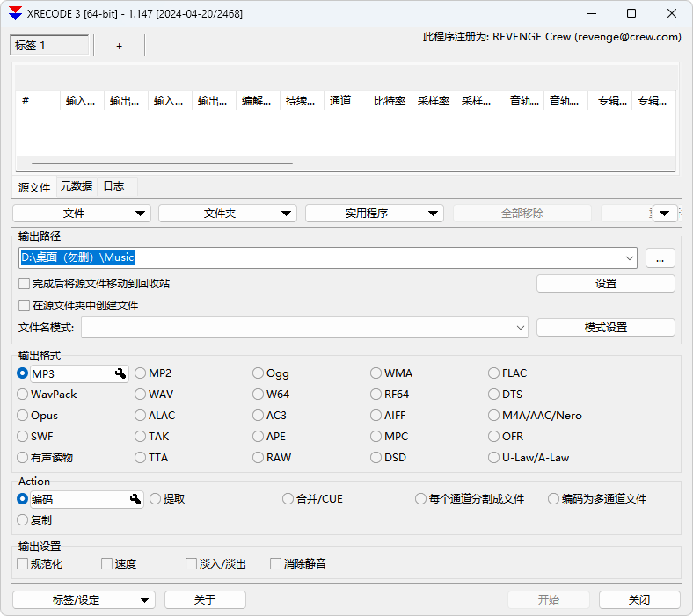Open the 编码 action settings wrench icon
Viewport: 693px width, 616px height.
(135, 499)
